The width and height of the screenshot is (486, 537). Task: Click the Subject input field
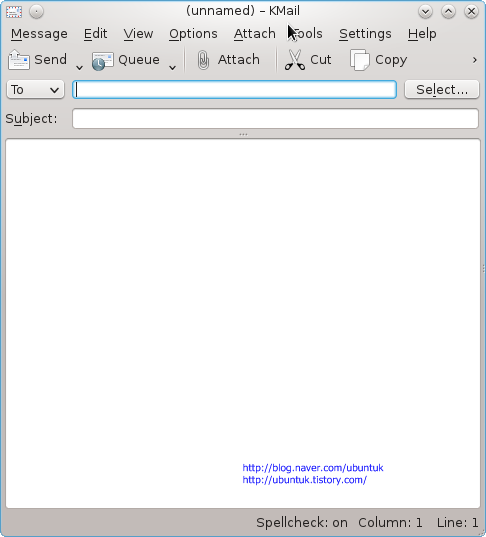(275, 118)
